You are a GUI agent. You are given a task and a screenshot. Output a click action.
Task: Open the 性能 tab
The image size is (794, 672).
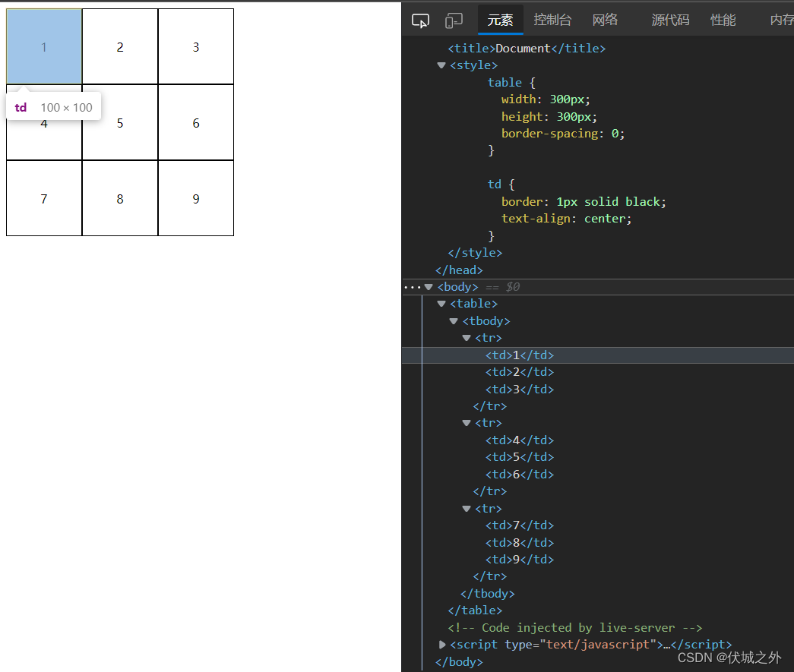[723, 20]
